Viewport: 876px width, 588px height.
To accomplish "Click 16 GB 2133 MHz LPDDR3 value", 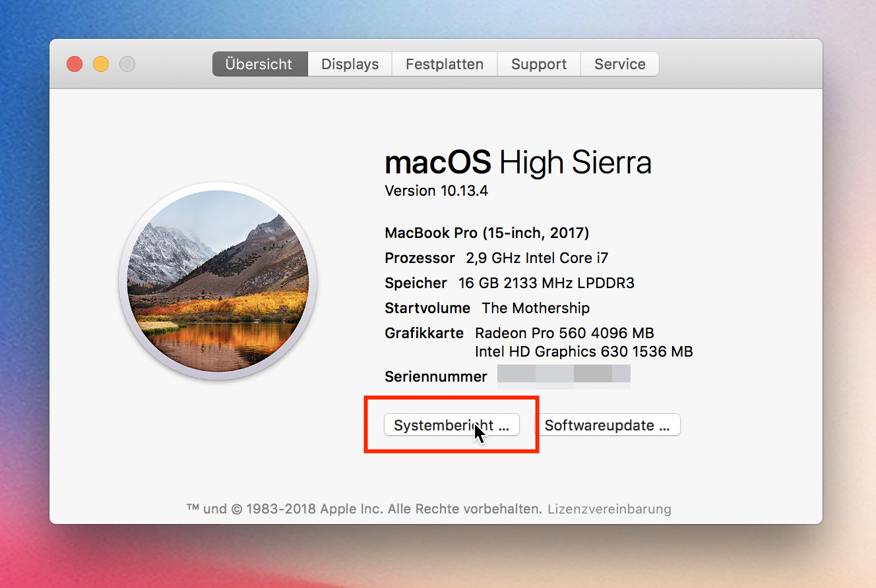I will tap(546, 283).
